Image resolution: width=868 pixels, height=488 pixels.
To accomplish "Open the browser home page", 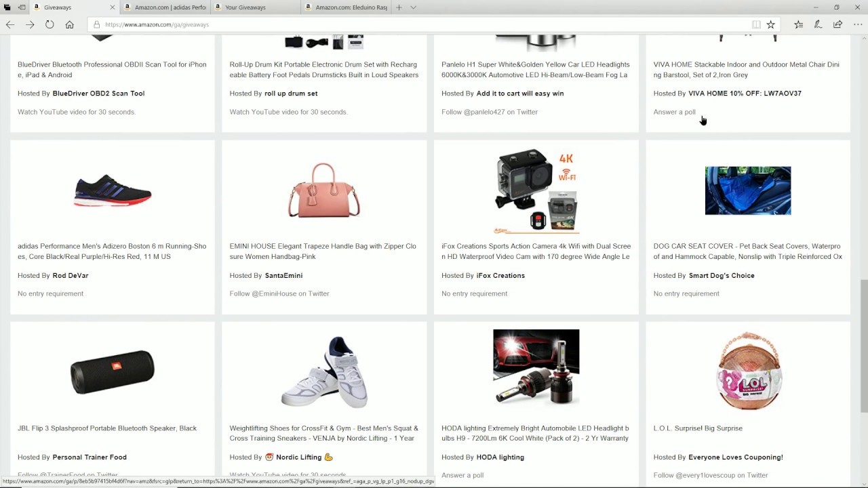I will click(x=69, y=24).
